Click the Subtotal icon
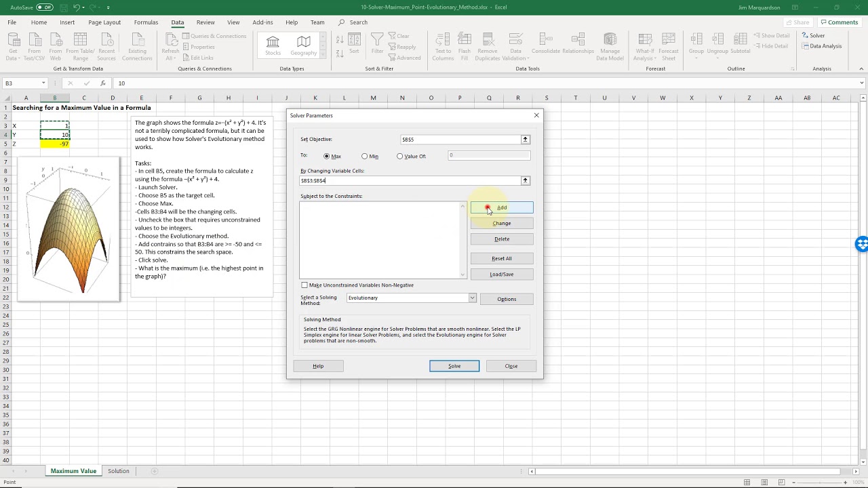This screenshot has height=488, width=868. (741, 43)
